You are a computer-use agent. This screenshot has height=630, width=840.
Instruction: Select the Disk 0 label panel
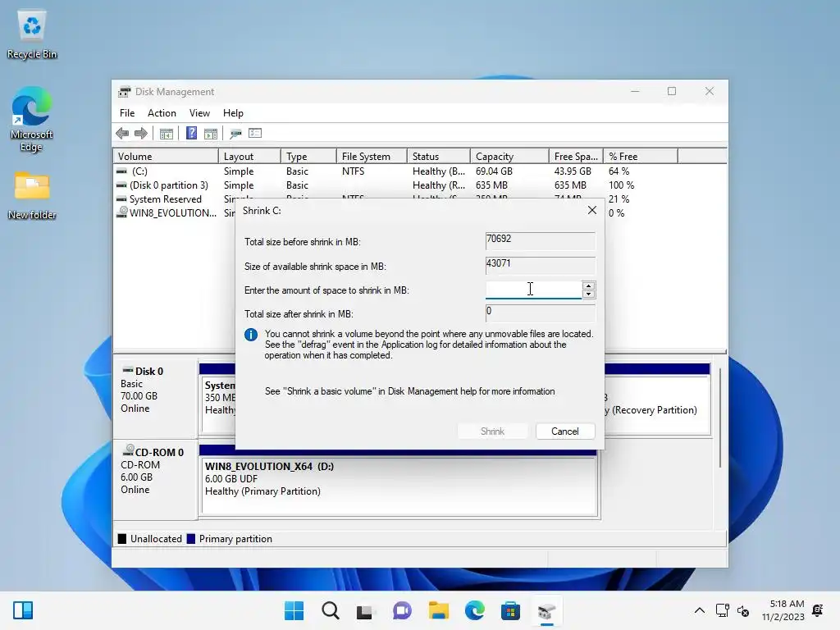click(155, 399)
